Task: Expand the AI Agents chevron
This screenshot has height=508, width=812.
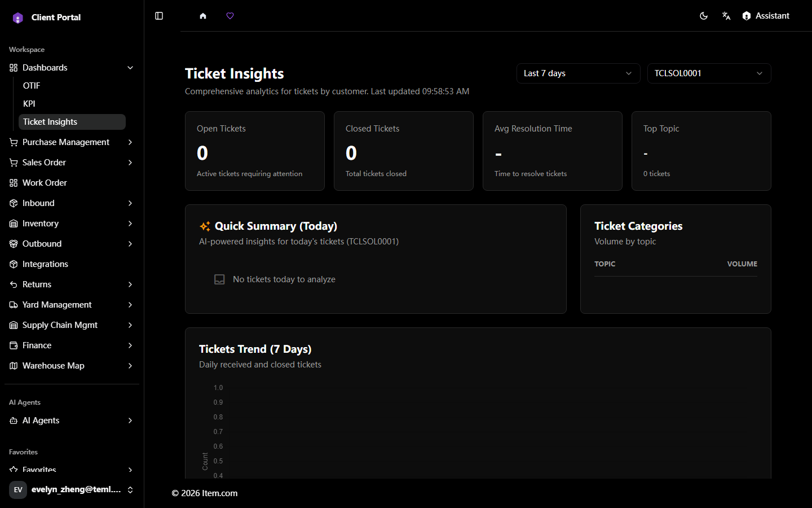Action: pyautogui.click(x=130, y=421)
